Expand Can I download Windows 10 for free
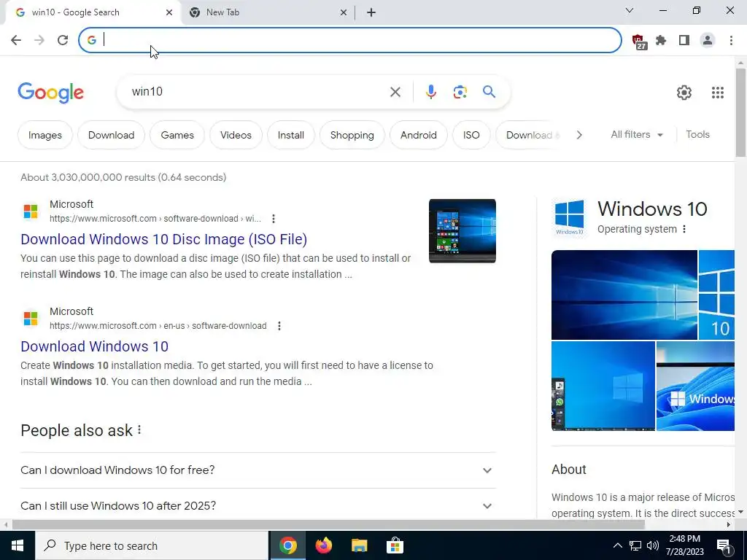Viewport: 747px width, 560px height. (x=258, y=470)
